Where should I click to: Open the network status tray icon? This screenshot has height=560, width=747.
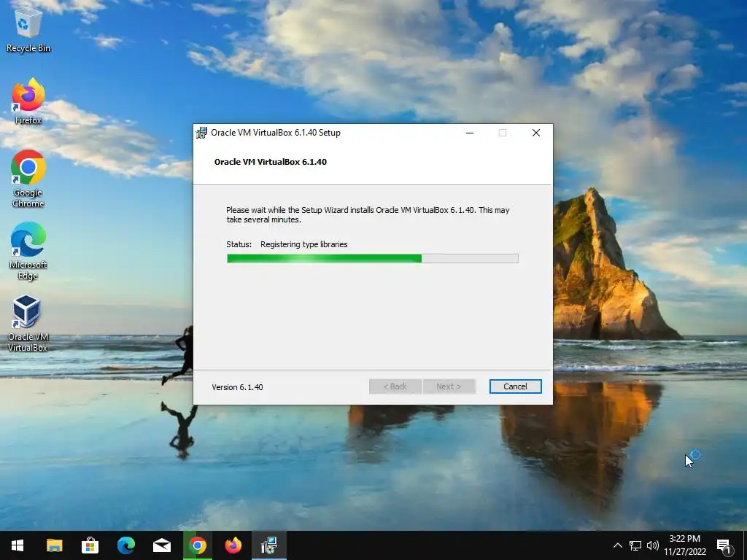[635, 545]
